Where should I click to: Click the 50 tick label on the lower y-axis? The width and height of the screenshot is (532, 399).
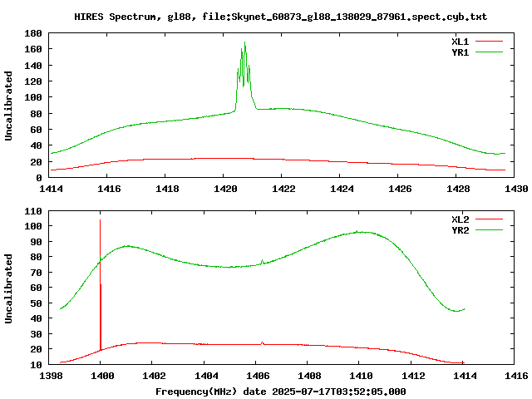37,303
